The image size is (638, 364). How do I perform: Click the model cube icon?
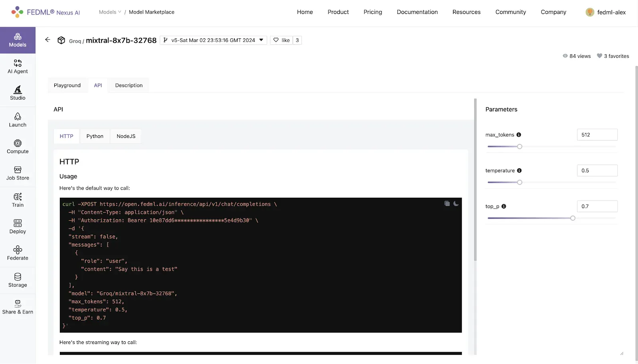tap(61, 40)
